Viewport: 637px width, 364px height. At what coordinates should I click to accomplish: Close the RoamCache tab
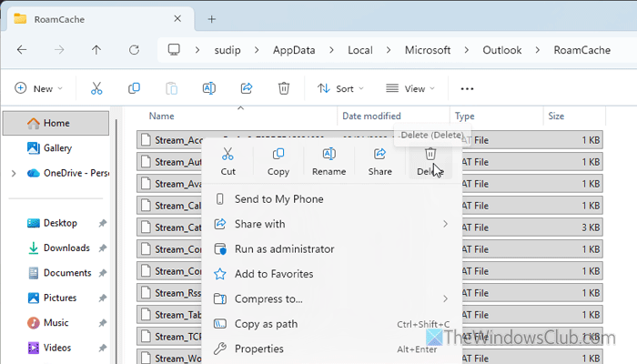[177, 19]
